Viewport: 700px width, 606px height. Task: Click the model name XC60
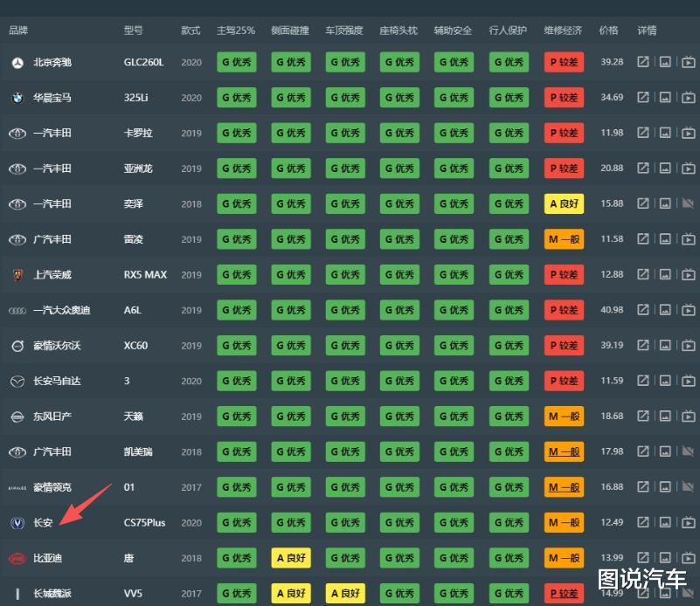click(x=135, y=346)
